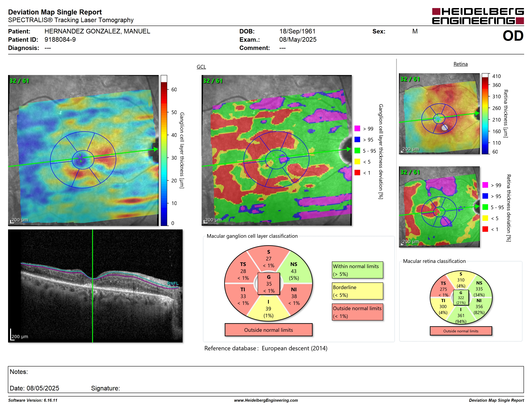Click the Date 08/05/2025 entry
Image resolution: width=532 pixels, height=411 pixels.
34,388
